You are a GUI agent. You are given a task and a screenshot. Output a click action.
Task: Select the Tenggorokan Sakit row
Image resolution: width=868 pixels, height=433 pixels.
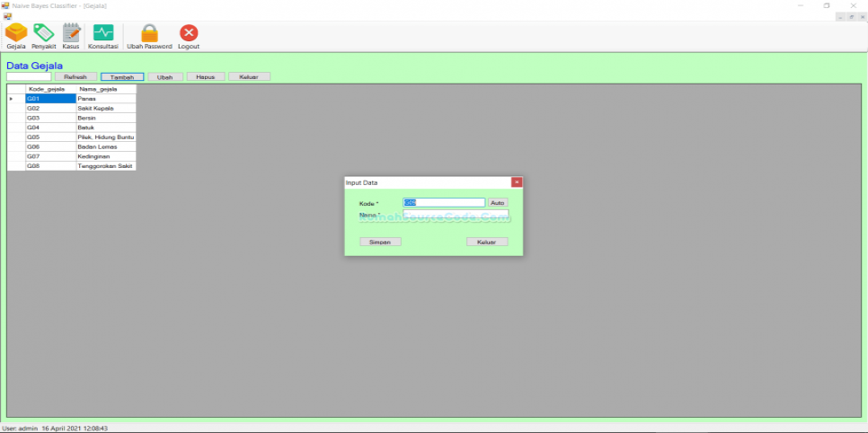(x=105, y=166)
